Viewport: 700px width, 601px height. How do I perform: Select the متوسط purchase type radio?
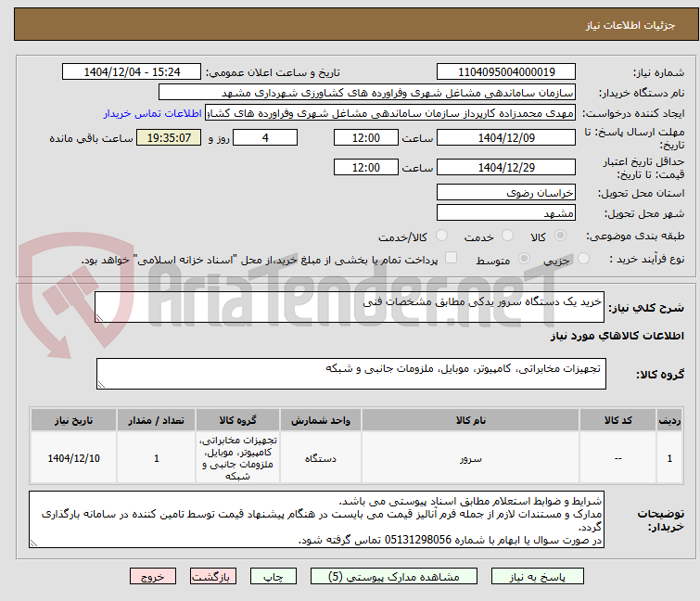524,259
